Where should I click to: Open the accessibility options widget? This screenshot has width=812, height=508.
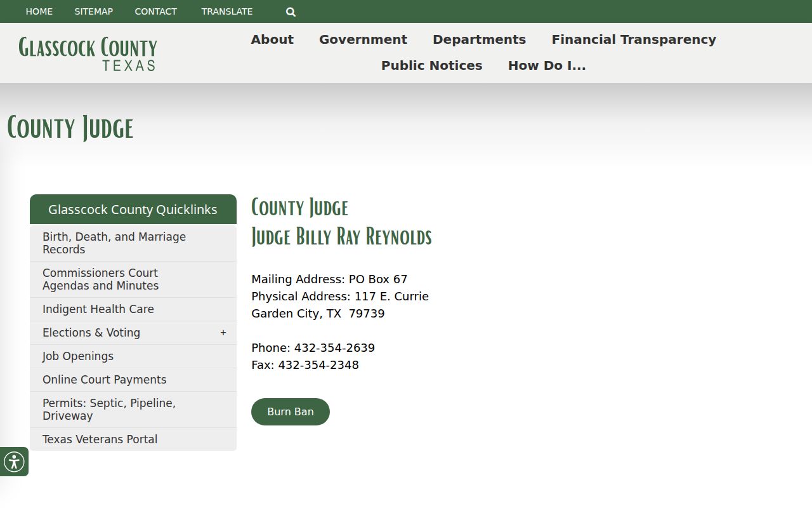pyautogui.click(x=14, y=462)
